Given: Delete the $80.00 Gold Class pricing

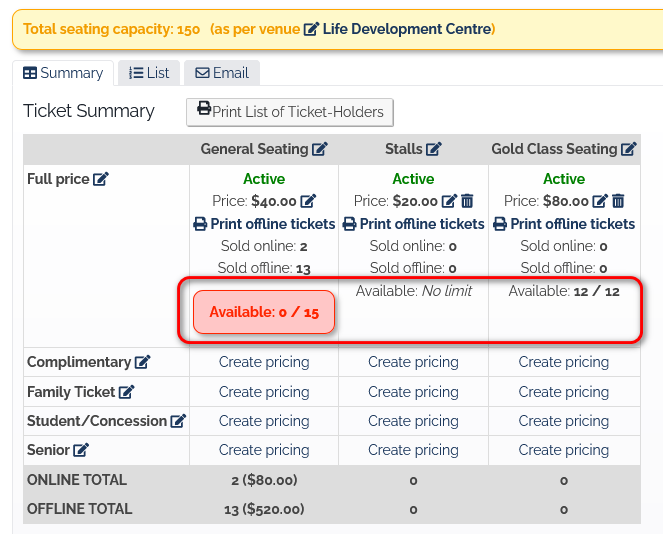Looking at the screenshot, I should click(618, 201).
